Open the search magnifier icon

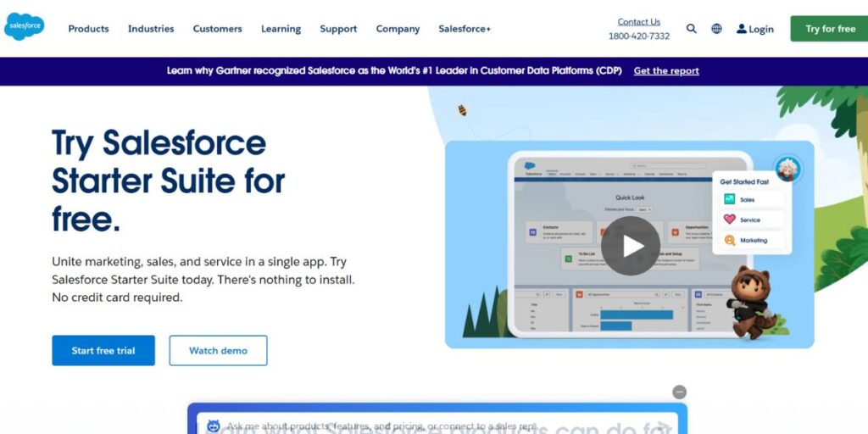pos(692,29)
